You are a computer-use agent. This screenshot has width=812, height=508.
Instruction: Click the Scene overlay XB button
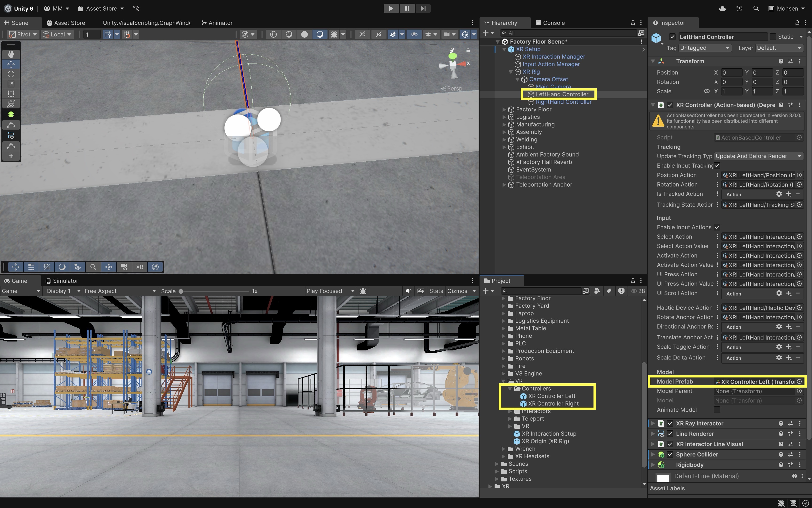140,267
